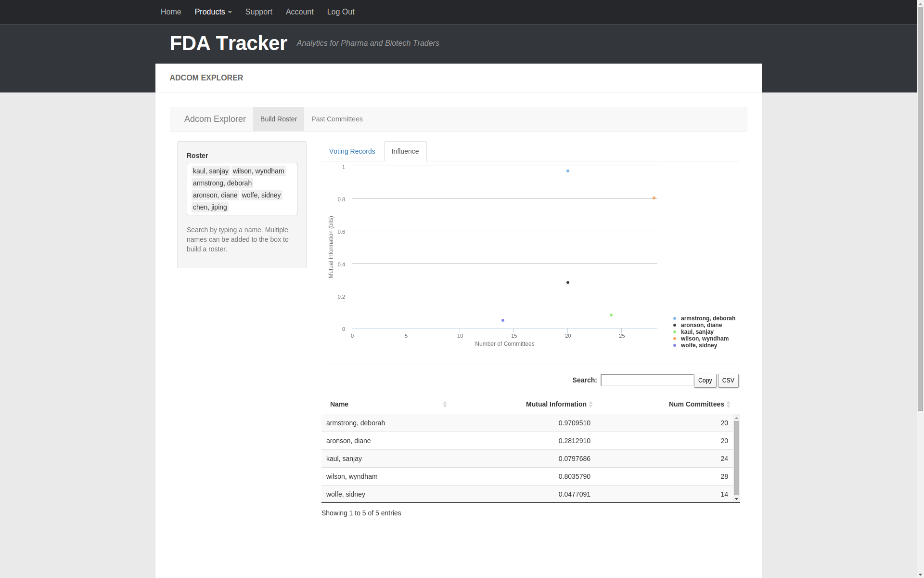Click wolfe, sidney purple chart point
The height and width of the screenshot is (578, 924).
[x=503, y=320]
